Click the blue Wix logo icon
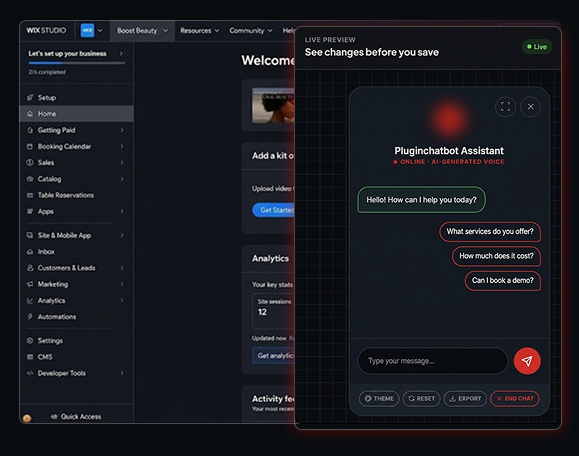The width and height of the screenshot is (579, 456). tap(87, 30)
